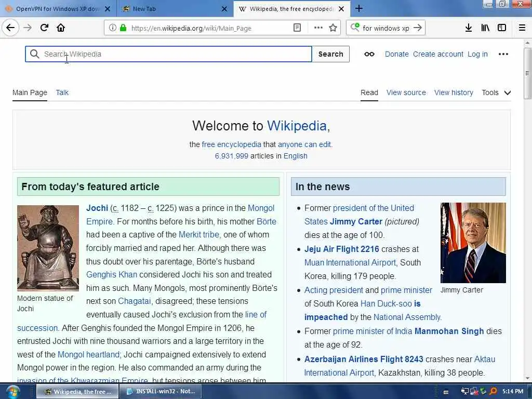This screenshot has height=399, width=532.
Task: Open the library bookshelf icon
Action: coord(485,28)
